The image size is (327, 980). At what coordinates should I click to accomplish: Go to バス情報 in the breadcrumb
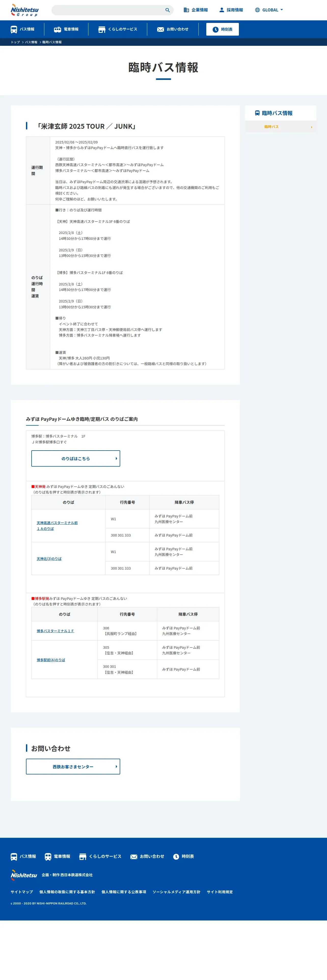31,42
